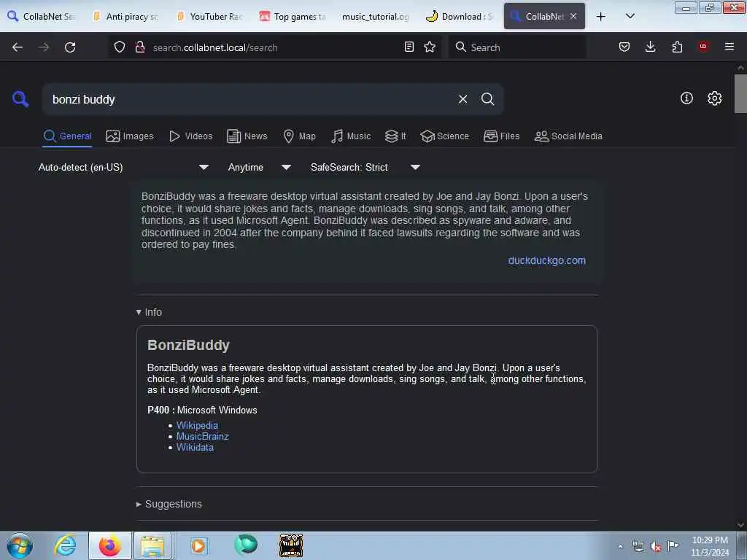Open the about info circle icon

coord(686,98)
